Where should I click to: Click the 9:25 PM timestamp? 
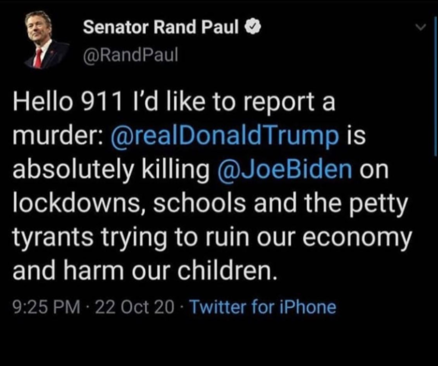coord(46,307)
